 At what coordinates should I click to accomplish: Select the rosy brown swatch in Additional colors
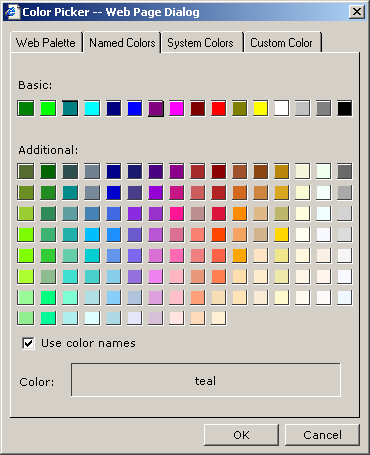click(198, 214)
